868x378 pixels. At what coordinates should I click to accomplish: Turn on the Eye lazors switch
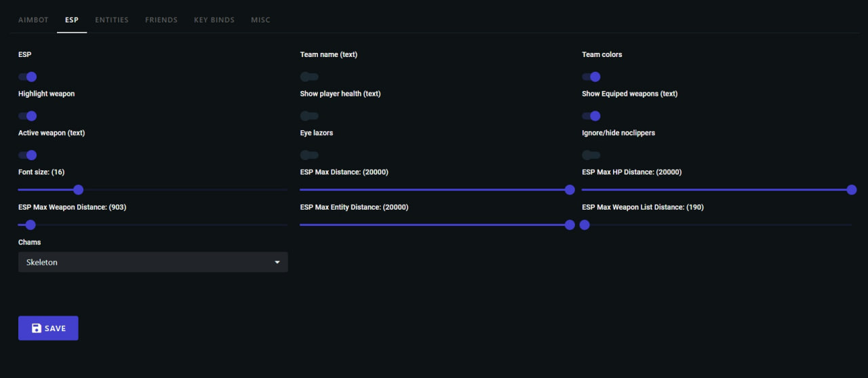click(x=309, y=155)
